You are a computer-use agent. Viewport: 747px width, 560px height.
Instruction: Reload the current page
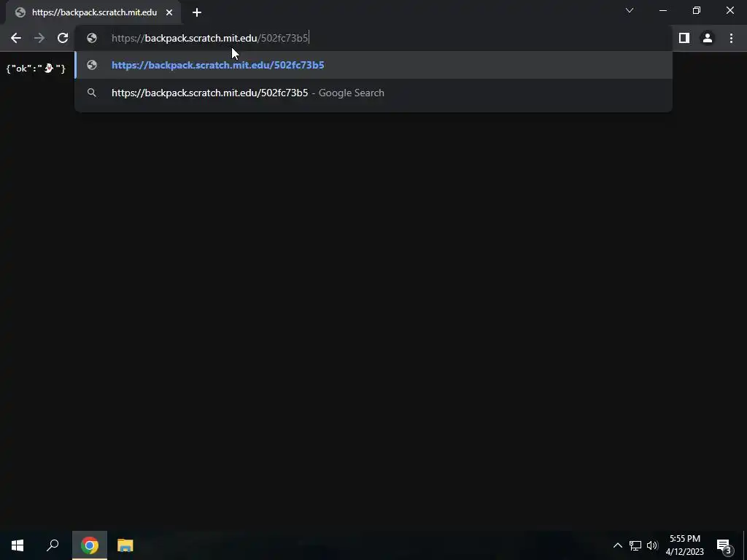63,38
